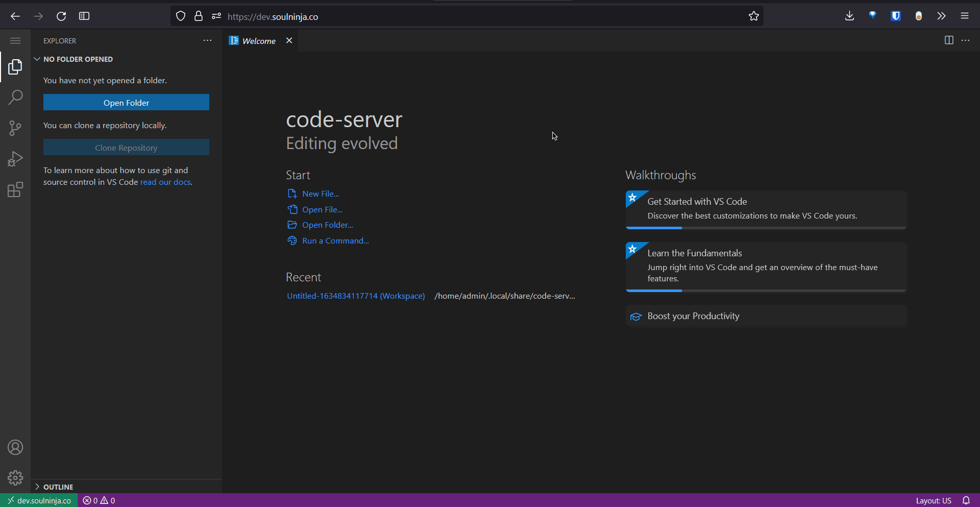The image size is (980, 507).
Task: Toggle the browser sidebar panel
Action: pyautogui.click(x=84, y=16)
